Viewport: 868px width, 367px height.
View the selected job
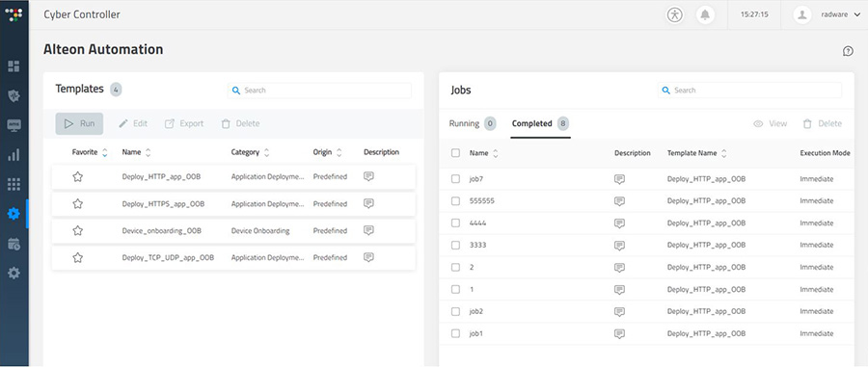coord(770,124)
